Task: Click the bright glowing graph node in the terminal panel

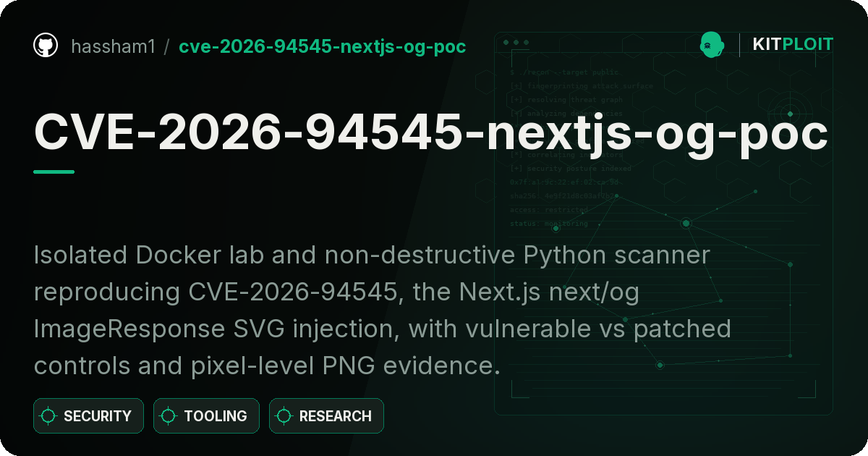Action: point(686,224)
